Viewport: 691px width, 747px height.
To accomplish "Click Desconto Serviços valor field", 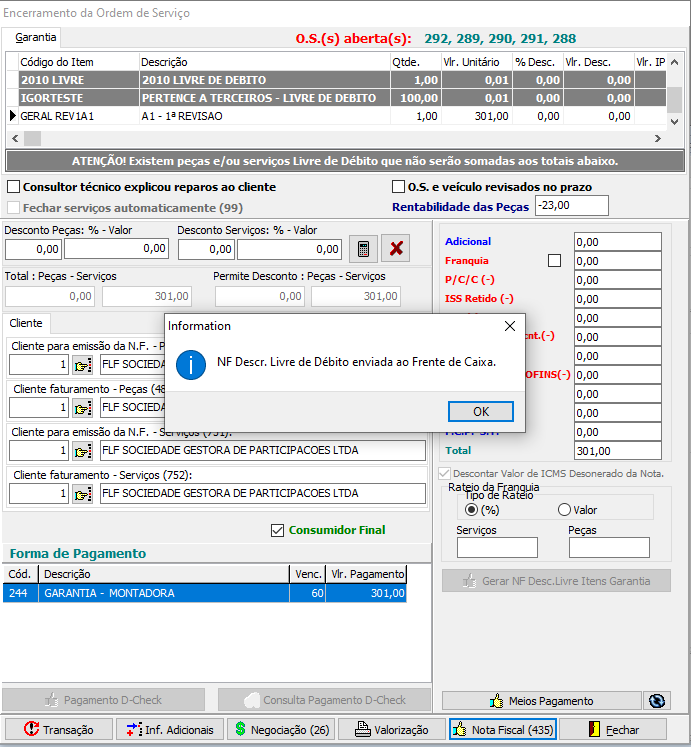I will [289, 249].
